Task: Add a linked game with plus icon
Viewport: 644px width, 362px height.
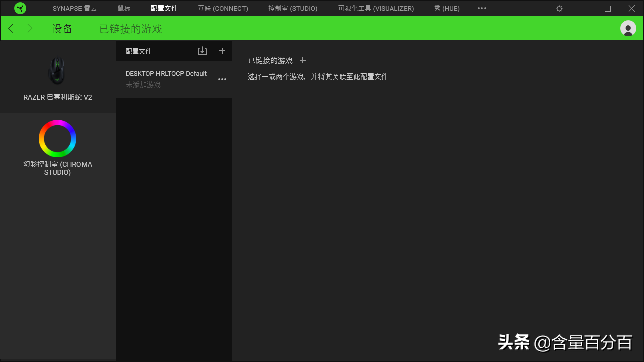Action: tap(303, 60)
